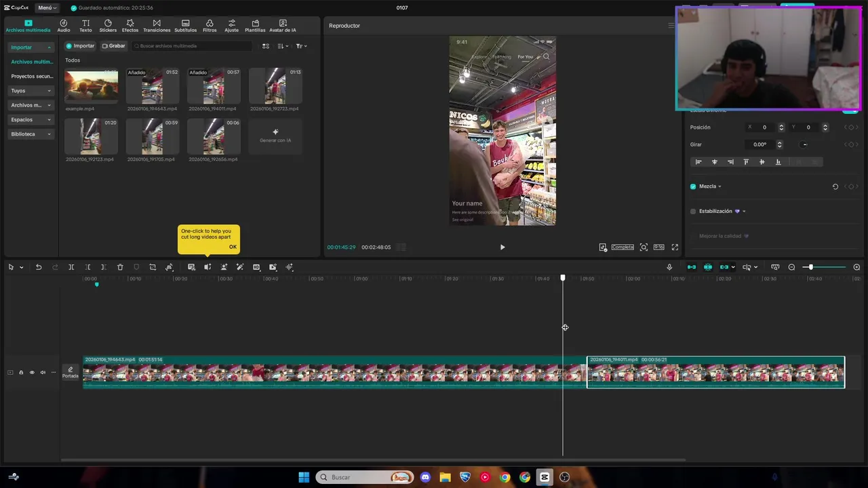Dismiss the tooltip with OK
The image size is (868, 488).
pyautogui.click(x=233, y=247)
